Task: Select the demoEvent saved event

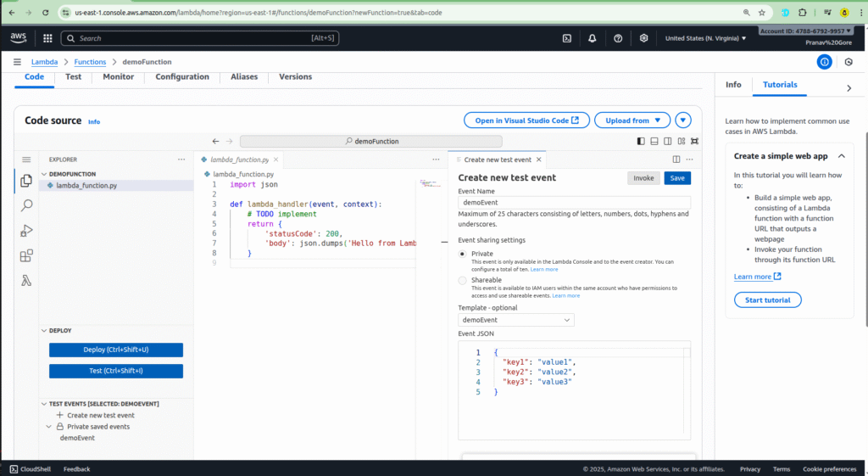Action: (x=77, y=438)
